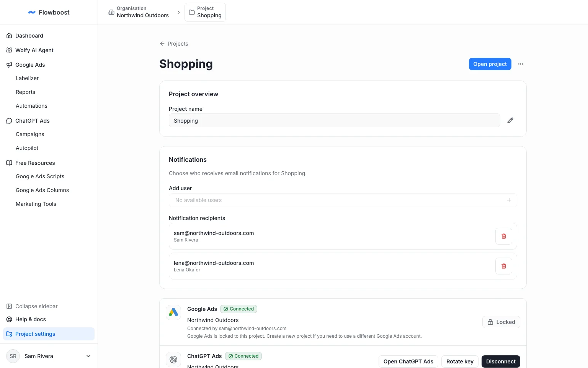Click the Google Ads integration logo
Image resolution: width=588 pixels, height=368 pixels.
pyautogui.click(x=173, y=312)
